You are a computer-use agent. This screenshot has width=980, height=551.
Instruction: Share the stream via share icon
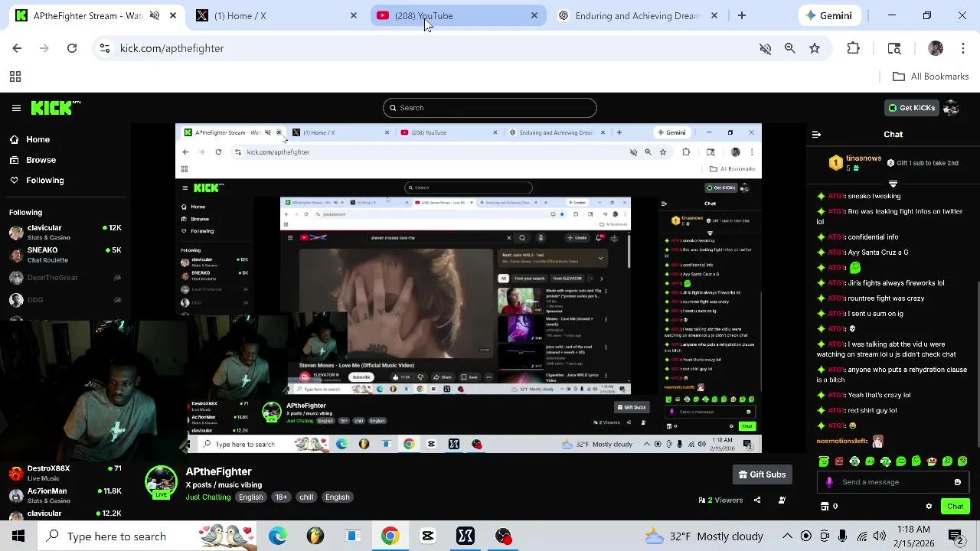(x=757, y=500)
